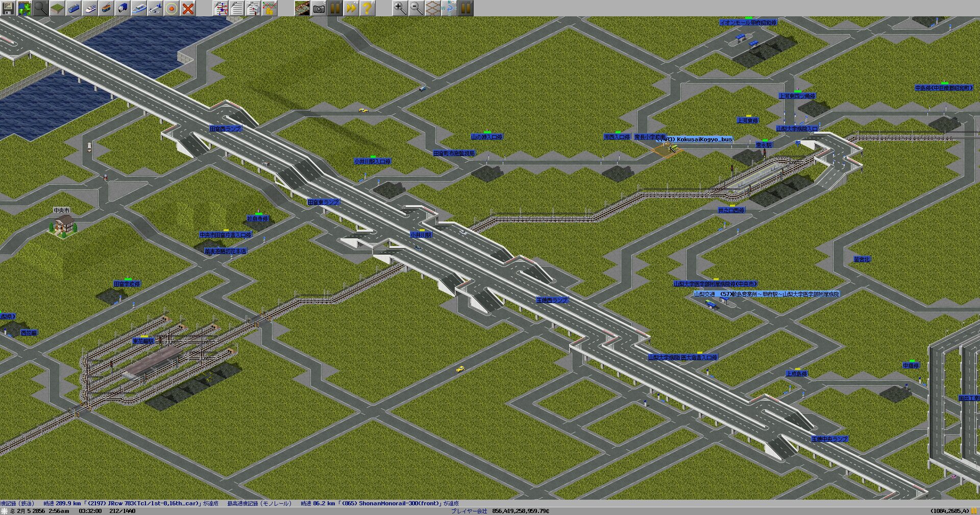The image size is (980, 515).
Task: Click the 中央市 town hall building
Action: [64, 225]
